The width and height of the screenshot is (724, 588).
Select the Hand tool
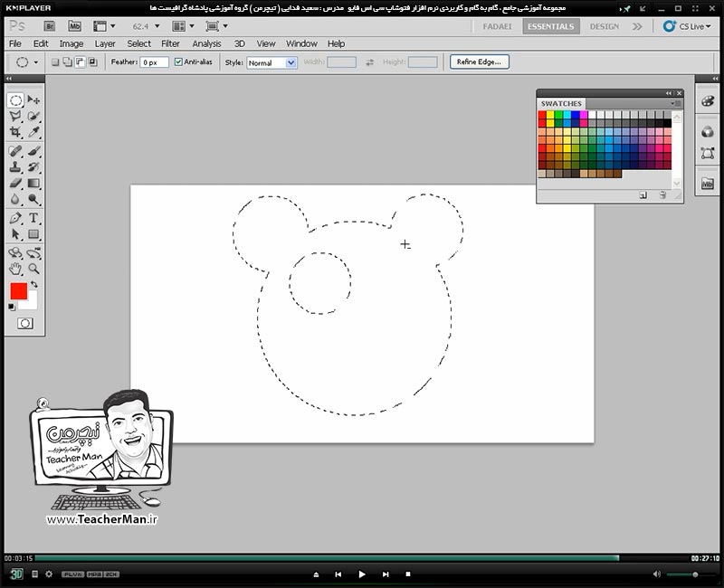point(15,269)
